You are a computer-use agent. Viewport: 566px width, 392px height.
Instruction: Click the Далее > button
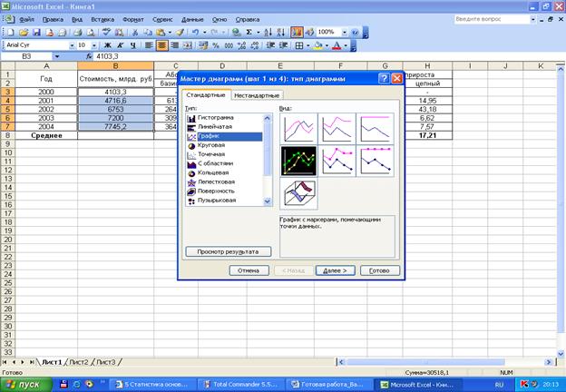[335, 270]
